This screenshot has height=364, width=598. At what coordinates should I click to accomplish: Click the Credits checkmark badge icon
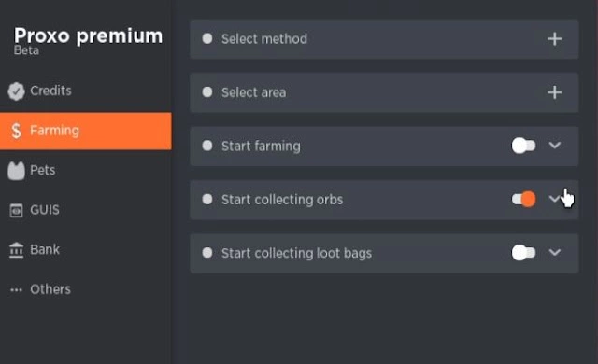point(16,91)
